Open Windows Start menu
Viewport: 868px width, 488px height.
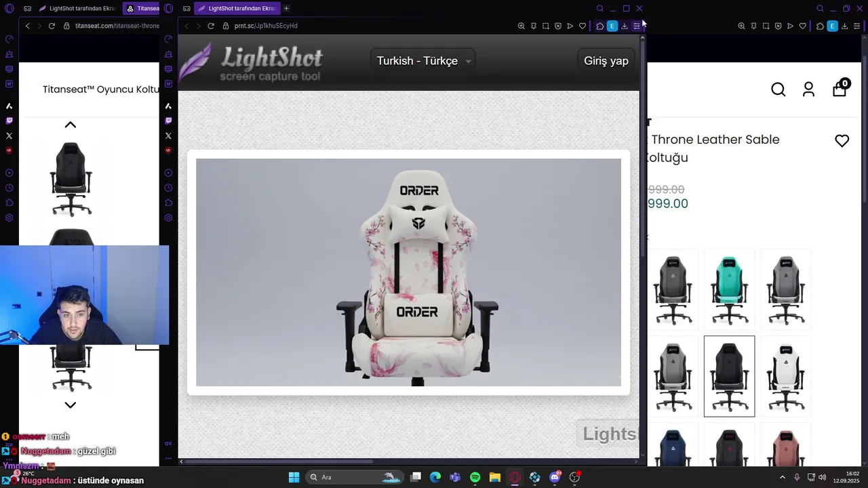point(294,477)
